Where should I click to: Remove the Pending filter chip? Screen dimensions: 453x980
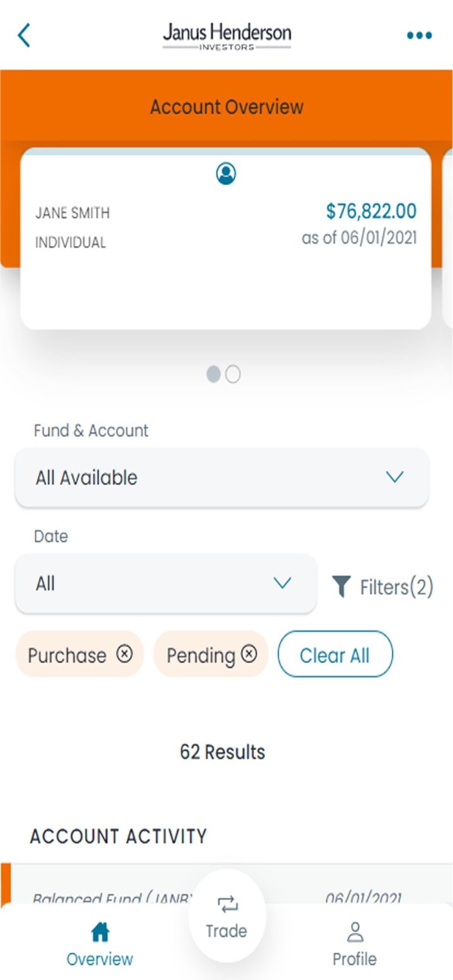250,654
